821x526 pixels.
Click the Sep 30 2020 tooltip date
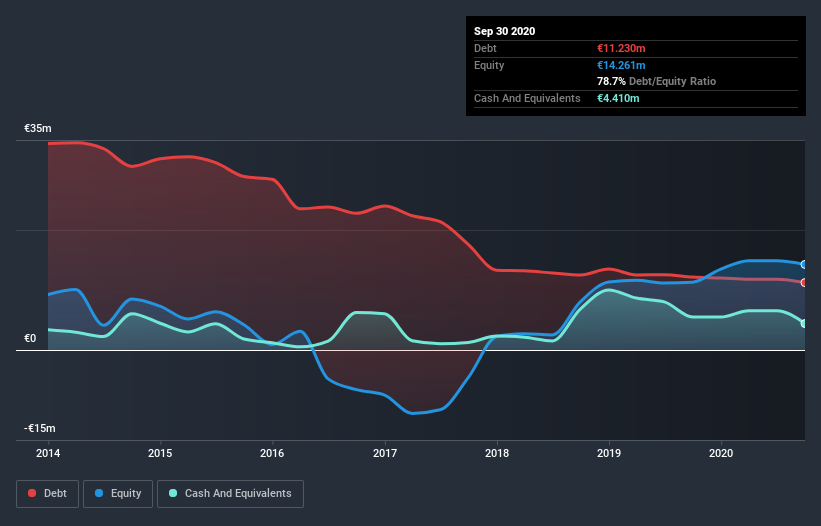tap(504, 31)
